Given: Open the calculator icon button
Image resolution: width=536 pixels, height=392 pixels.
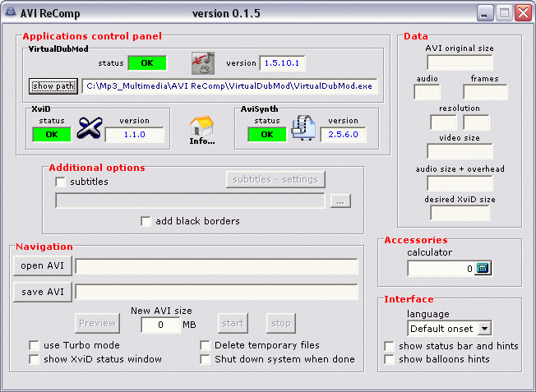Looking at the screenshot, I should point(483,268).
